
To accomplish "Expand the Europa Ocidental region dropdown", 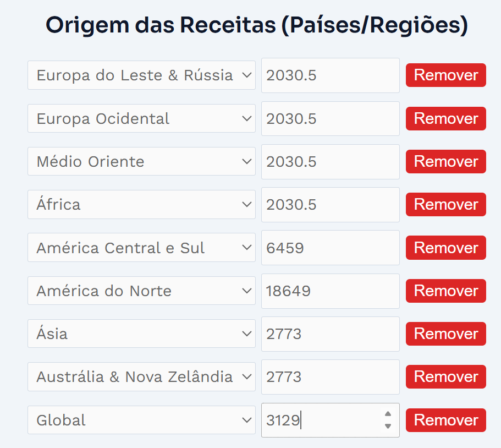I will (x=141, y=118).
